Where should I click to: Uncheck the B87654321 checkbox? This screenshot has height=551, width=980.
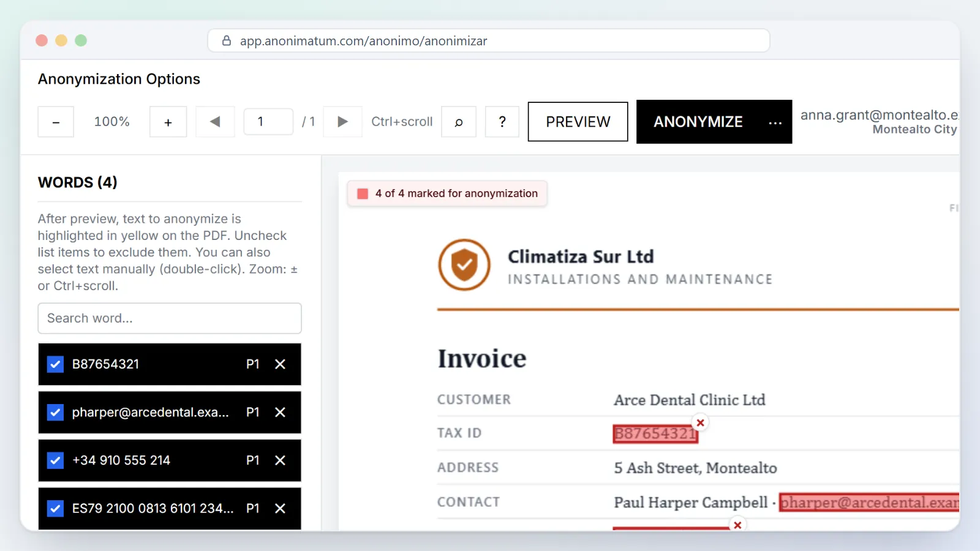tap(55, 364)
